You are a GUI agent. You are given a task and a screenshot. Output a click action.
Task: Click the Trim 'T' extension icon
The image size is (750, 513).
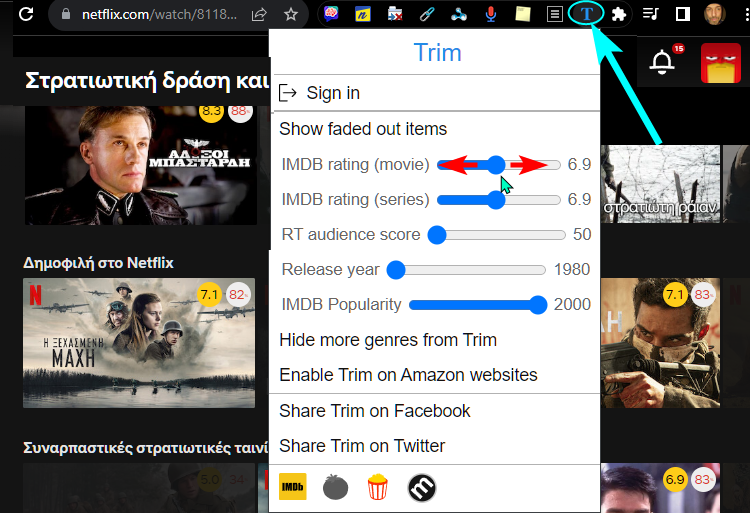[586, 14]
